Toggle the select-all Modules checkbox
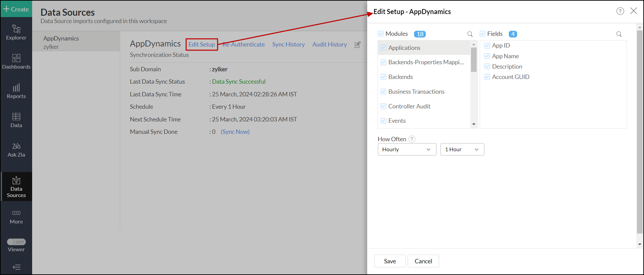 381,34
